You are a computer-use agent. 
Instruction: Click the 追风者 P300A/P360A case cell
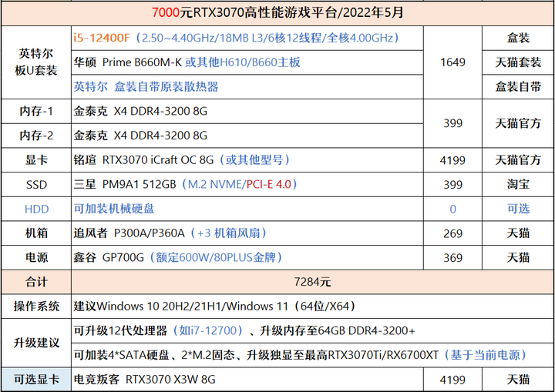247,233
